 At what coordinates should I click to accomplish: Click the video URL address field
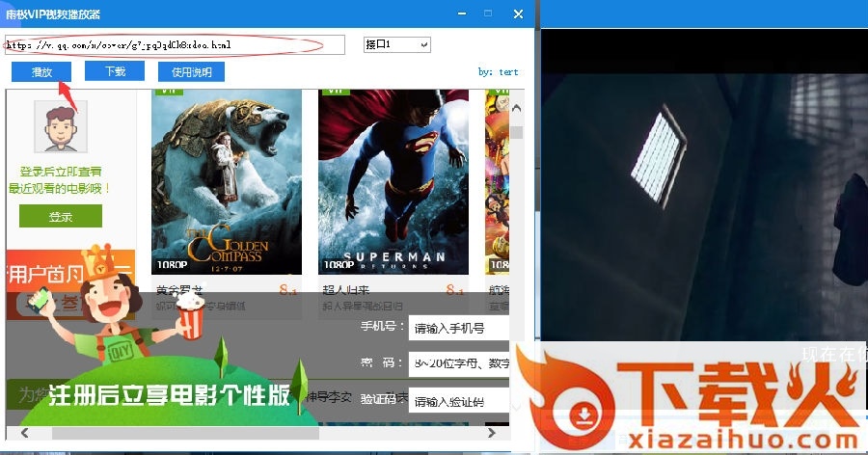[175, 45]
